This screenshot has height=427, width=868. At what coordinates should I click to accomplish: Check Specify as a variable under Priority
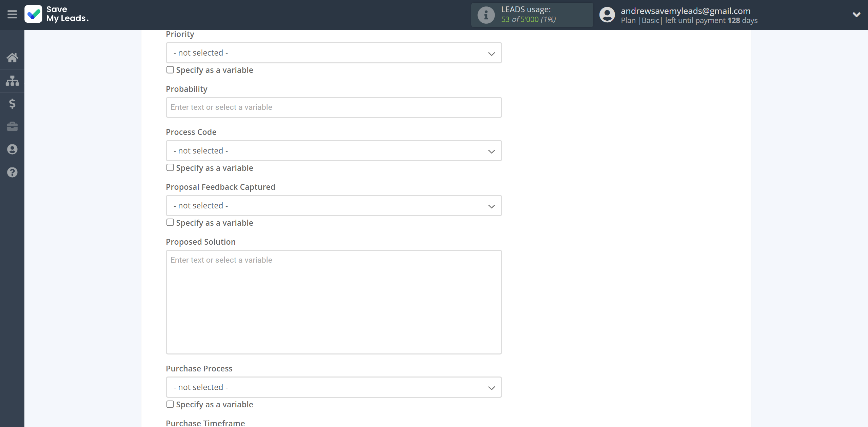point(170,70)
